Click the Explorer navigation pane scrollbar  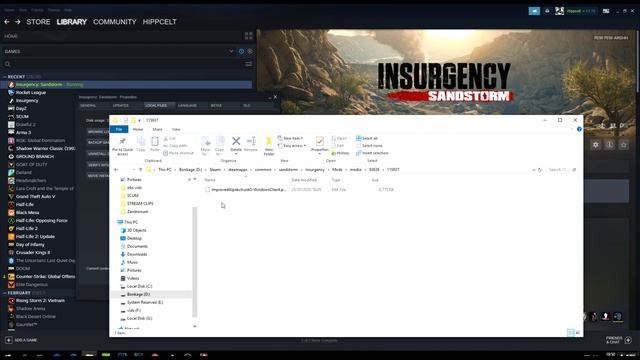(x=195, y=261)
